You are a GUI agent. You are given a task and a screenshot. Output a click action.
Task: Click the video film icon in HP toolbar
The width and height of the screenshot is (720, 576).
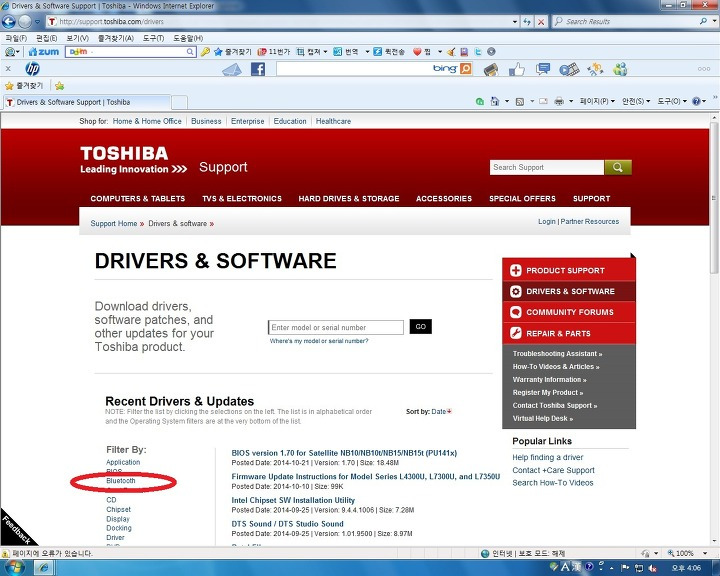[569, 69]
